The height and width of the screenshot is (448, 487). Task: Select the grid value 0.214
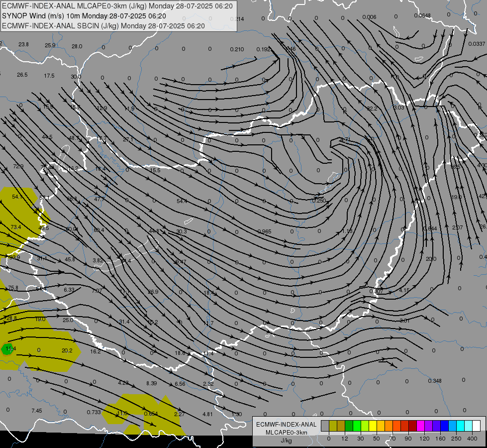pos(237,19)
